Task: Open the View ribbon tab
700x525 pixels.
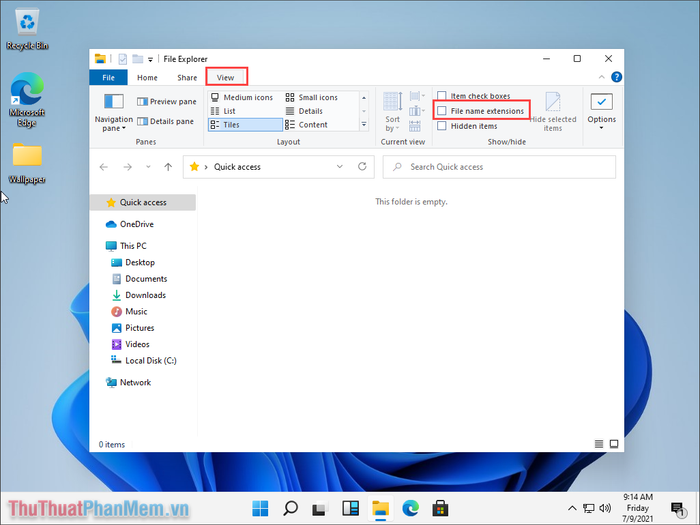Action: click(x=226, y=77)
